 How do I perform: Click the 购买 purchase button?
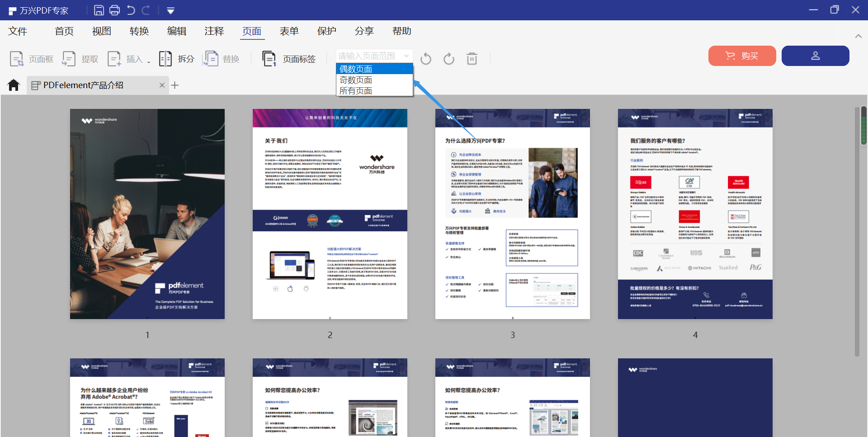742,56
